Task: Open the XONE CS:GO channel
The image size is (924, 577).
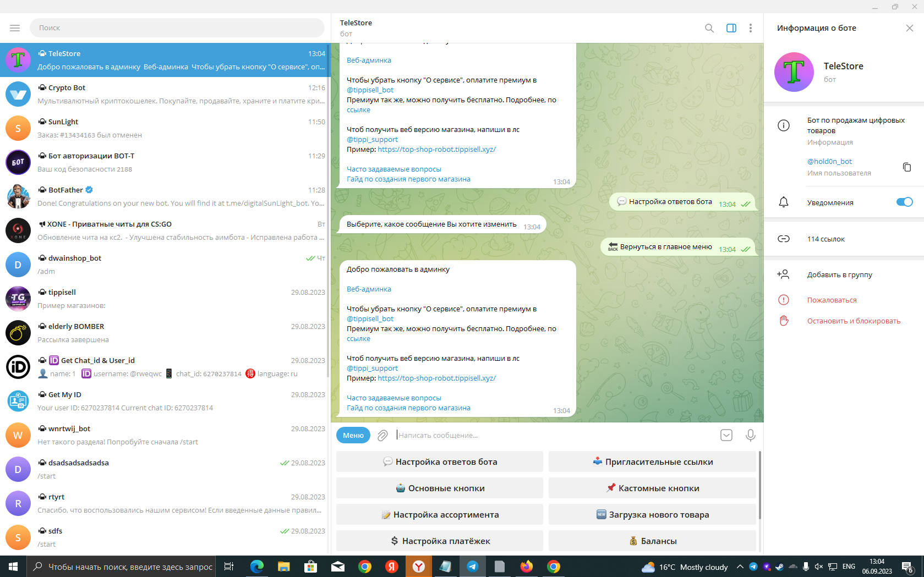Action: (165, 230)
